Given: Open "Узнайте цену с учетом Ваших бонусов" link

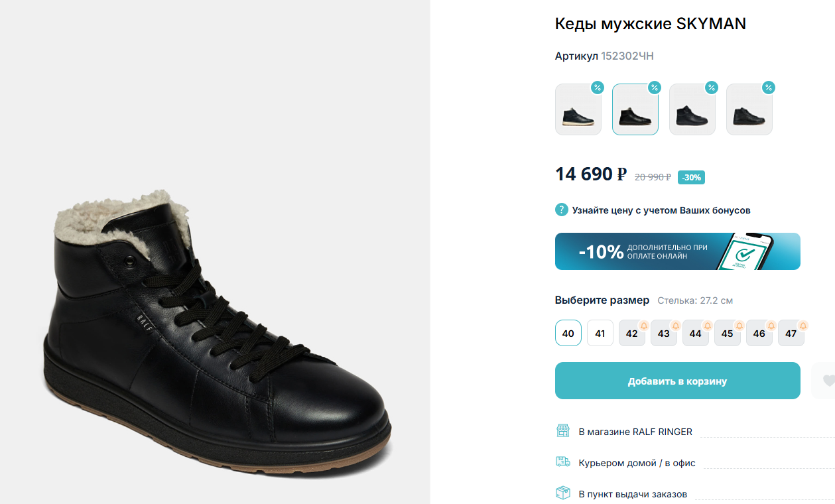Looking at the screenshot, I should click(661, 210).
